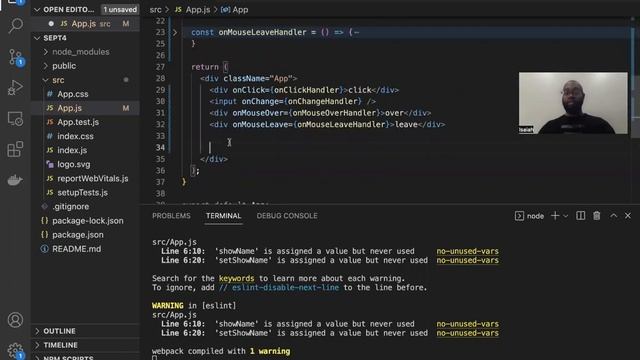Click the webcam video thumbnail
This screenshot has height=360, width=640.
point(573,103)
